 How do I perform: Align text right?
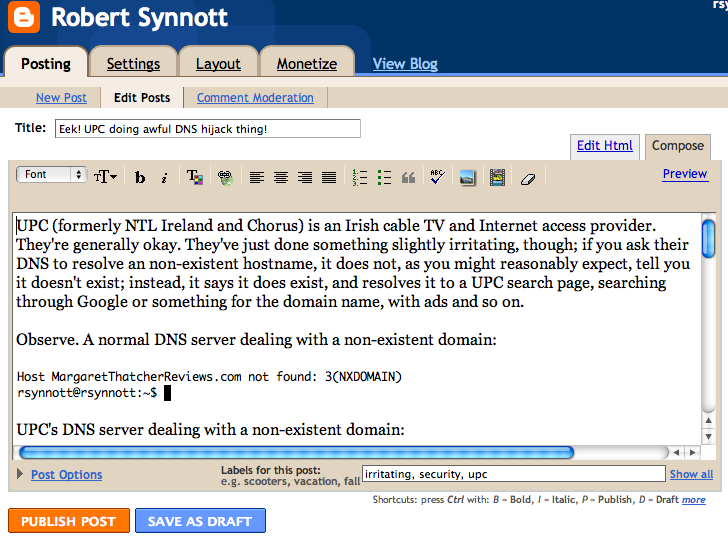tap(305, 177)
